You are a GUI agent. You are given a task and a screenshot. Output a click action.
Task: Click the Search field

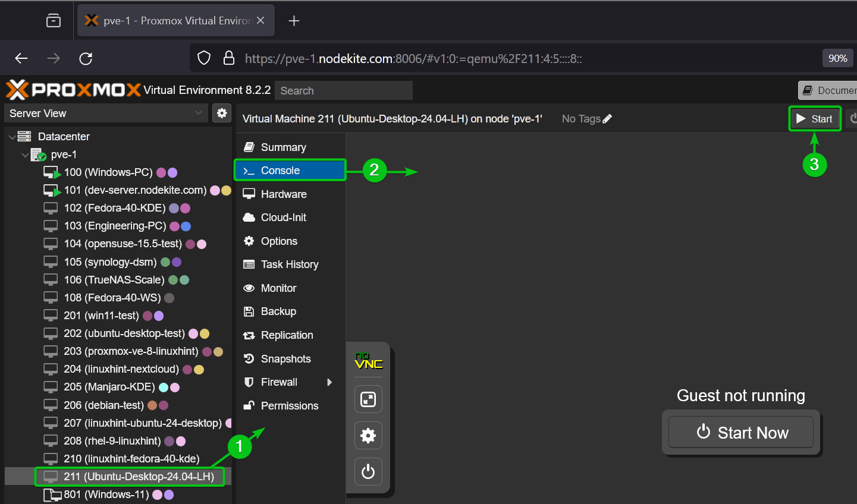[344, 90]
